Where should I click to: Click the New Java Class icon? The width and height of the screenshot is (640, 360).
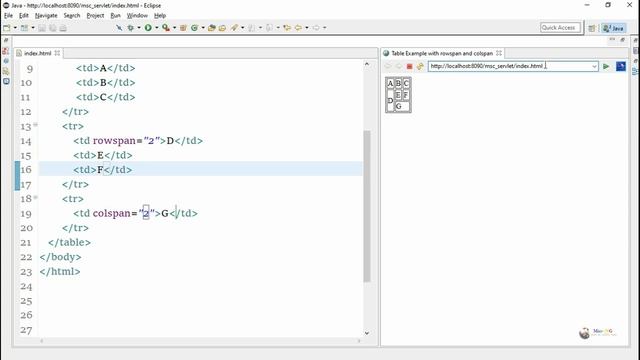194,28
